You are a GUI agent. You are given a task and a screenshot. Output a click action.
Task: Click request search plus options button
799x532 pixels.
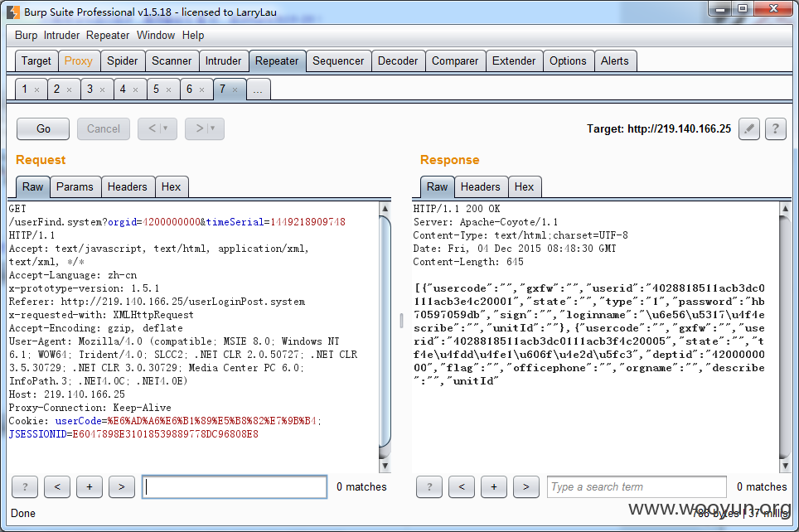pyautogui.click(x=90, y=487)
